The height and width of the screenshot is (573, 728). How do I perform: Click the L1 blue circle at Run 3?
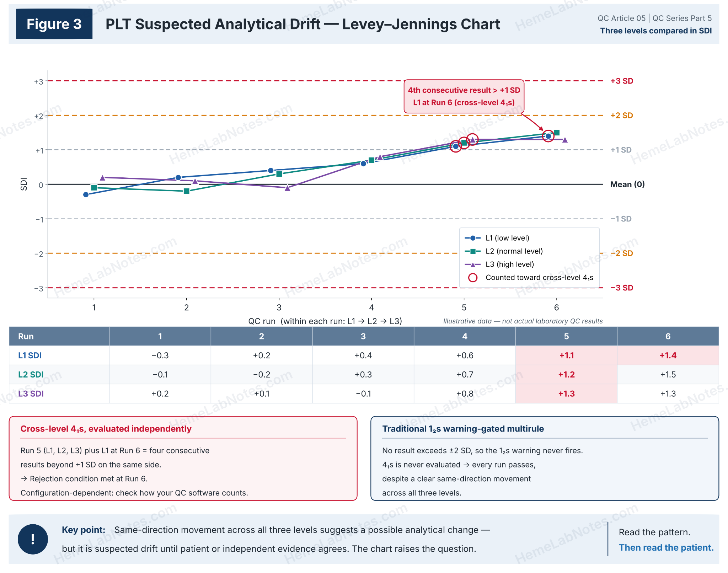pyautogui.click(x=271, y=171)
